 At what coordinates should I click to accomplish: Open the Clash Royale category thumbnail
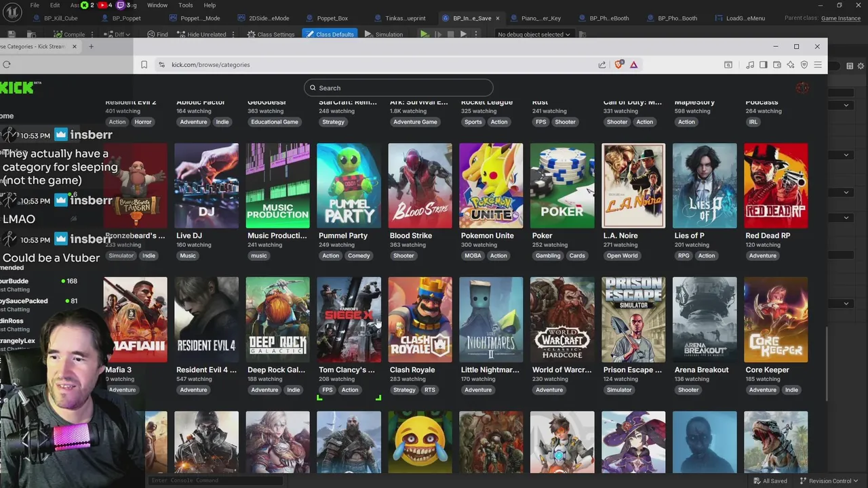[x=420, y=320]
